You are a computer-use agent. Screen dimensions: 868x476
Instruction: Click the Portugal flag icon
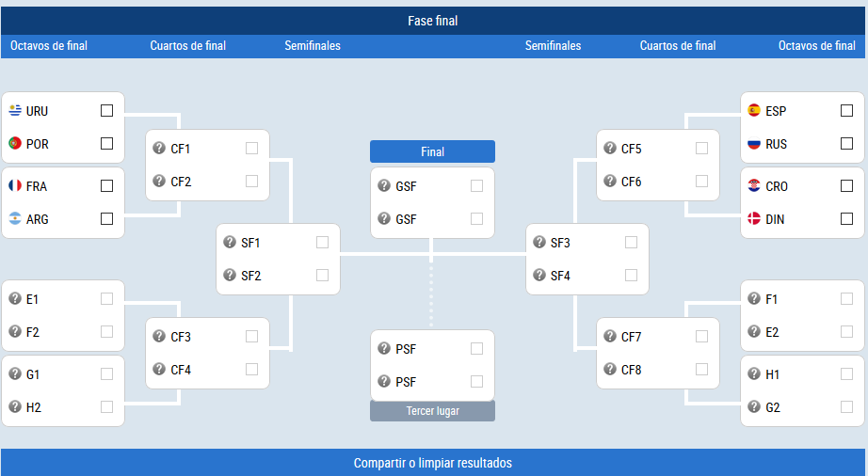(15, 143)
